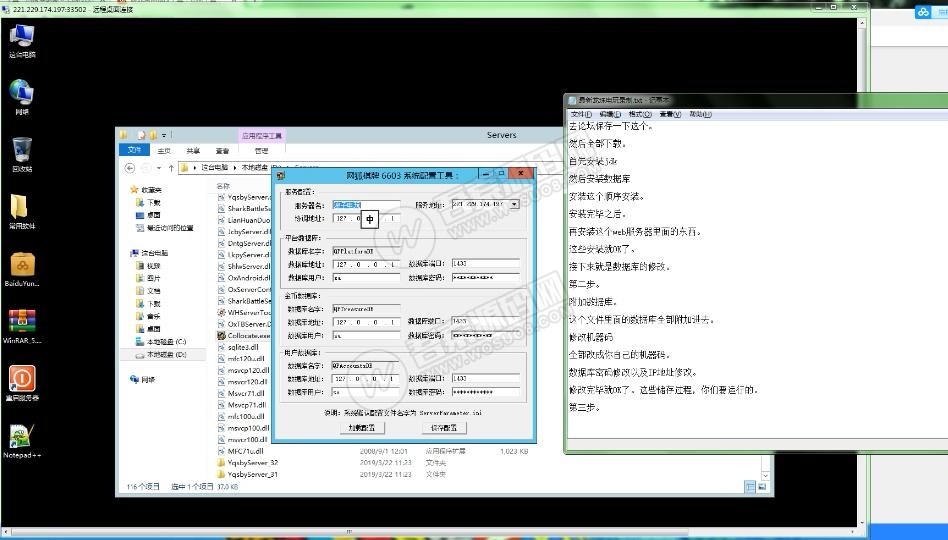Open 文档 in explorer sidebar
The image size is (948, 540).
148,291
